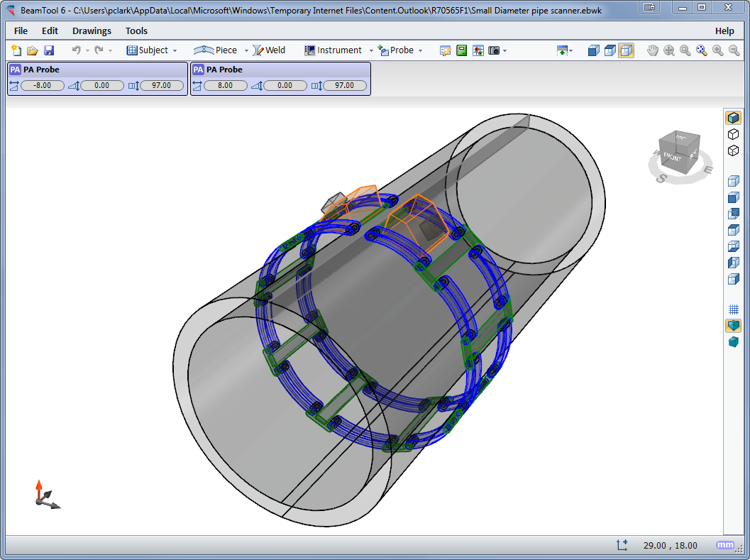Image resolution: width=750 pixels, height=560 pixels.
Task: Toggle the solid cube view in right sidebar
Action: pos(734,342)
